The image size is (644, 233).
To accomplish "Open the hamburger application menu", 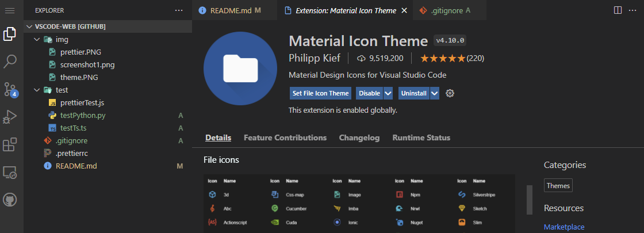I will pos(9,10).
